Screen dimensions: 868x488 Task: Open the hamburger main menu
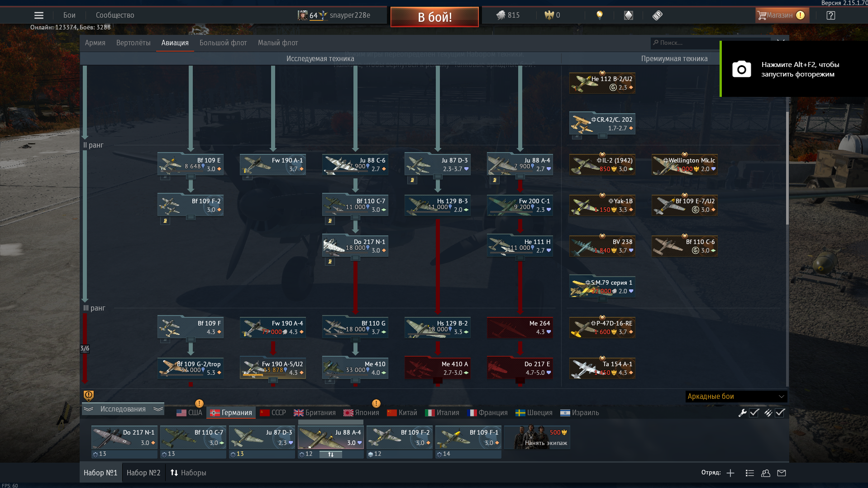(39, 15)
